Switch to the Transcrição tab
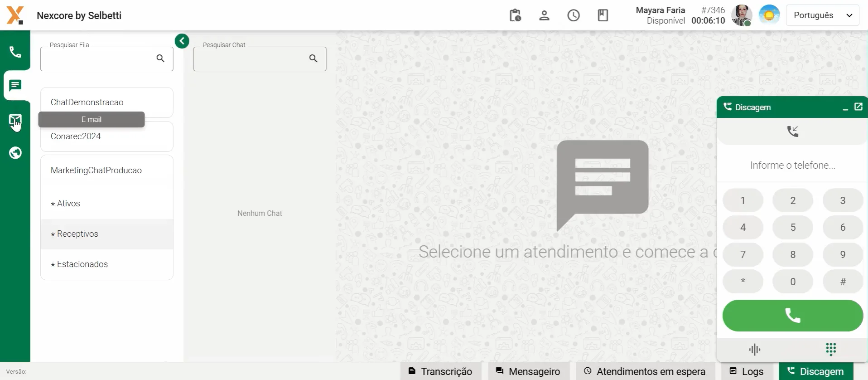 pos(440,371)
